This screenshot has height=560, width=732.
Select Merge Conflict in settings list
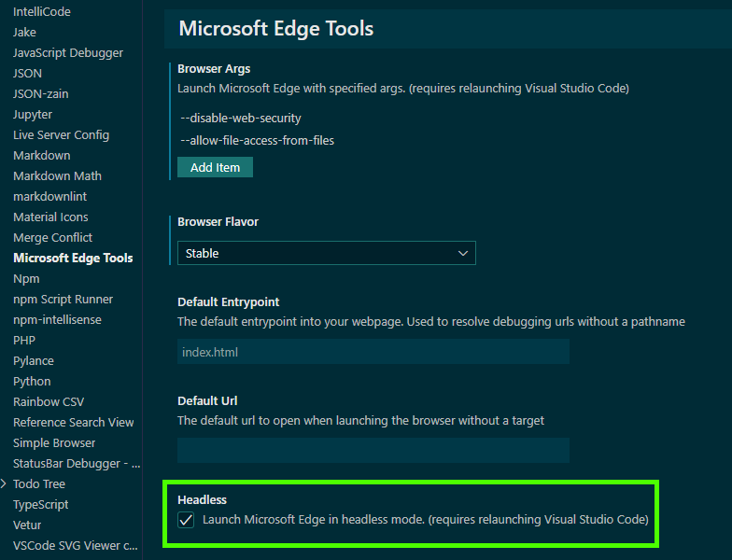[52, 237]
